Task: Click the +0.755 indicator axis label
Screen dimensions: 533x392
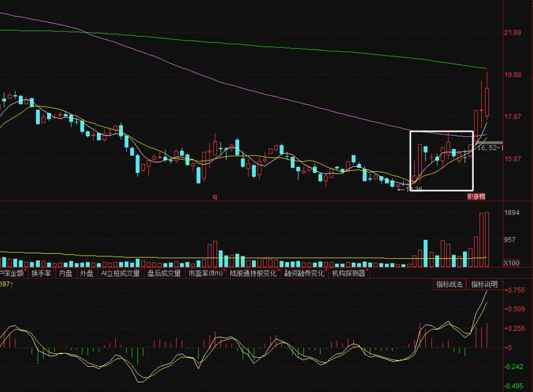Action: [514, 290]
